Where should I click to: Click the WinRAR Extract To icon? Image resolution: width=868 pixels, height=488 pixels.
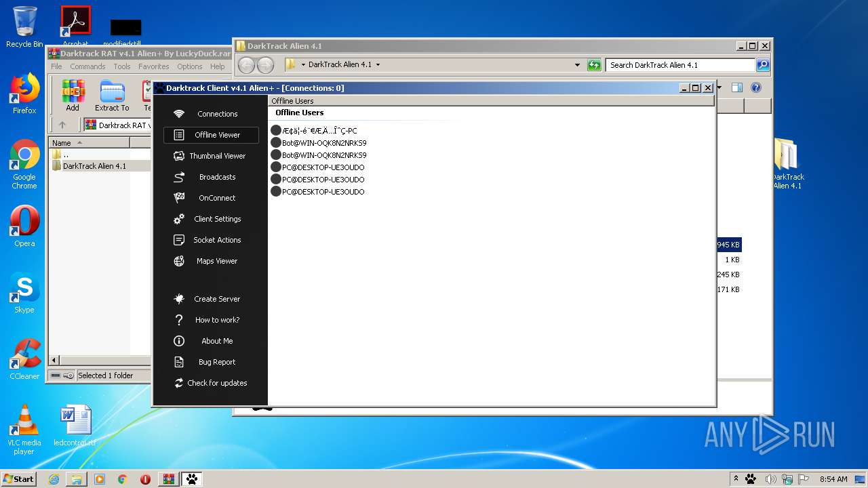pyautogui.click(x=112, y=96)
